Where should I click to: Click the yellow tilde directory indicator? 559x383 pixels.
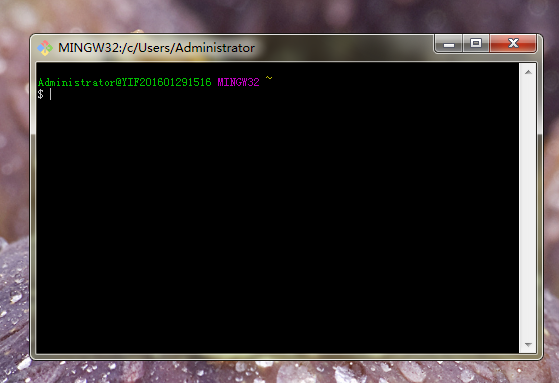269,78
